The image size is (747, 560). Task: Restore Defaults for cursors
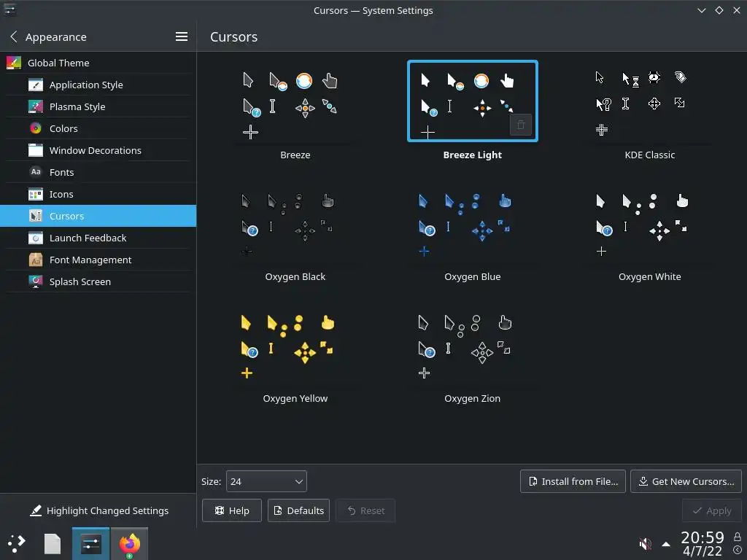[x=298, y=510]
